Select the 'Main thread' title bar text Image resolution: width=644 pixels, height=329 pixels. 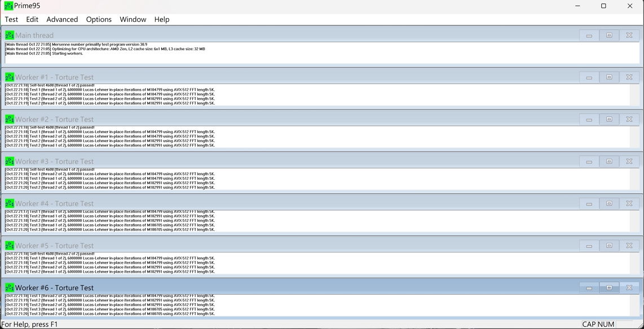34,35
